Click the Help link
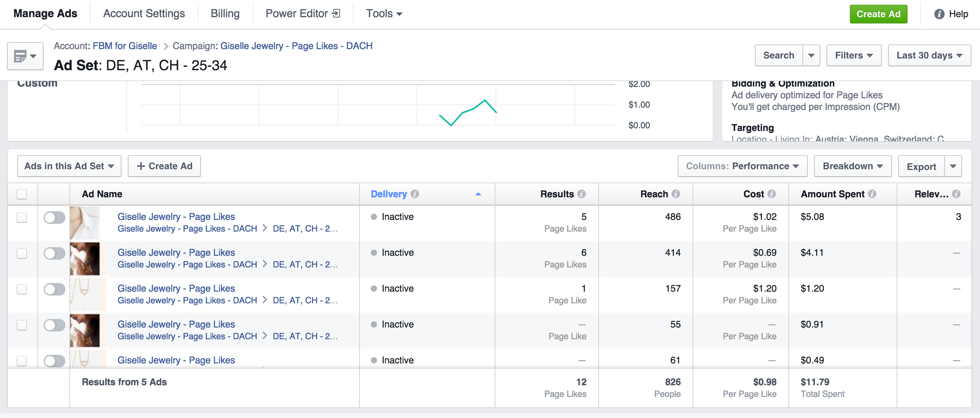980x418 pixels. (959, 14)
